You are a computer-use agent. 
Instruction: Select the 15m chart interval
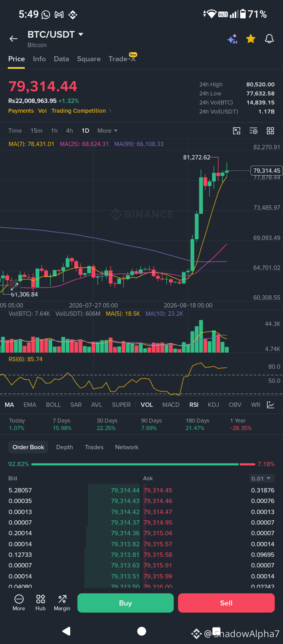(x=37, y=131)
